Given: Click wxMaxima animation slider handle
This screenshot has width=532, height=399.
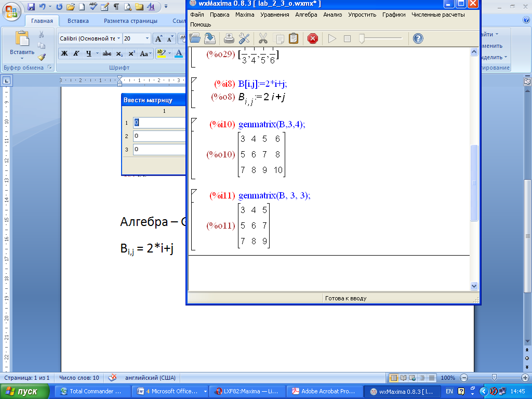Looking at the screenshot, I should point(362,38).
